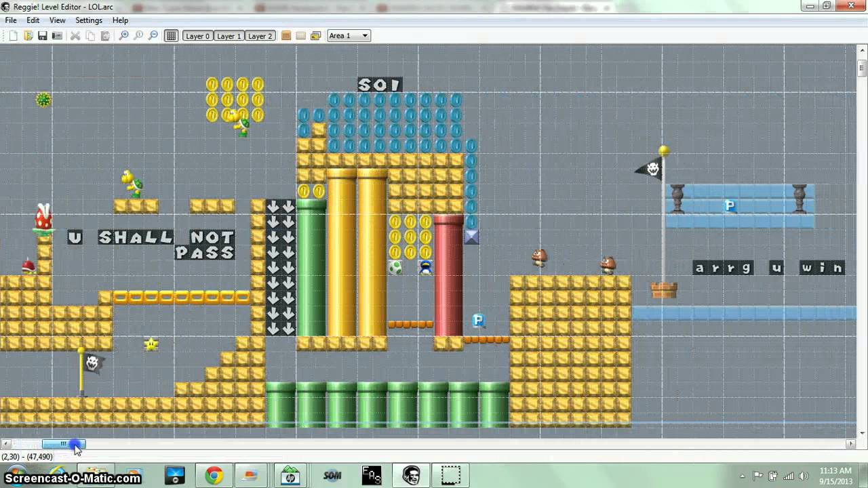
Task: Create a new level with the New icon
Action: click(13, 36)
